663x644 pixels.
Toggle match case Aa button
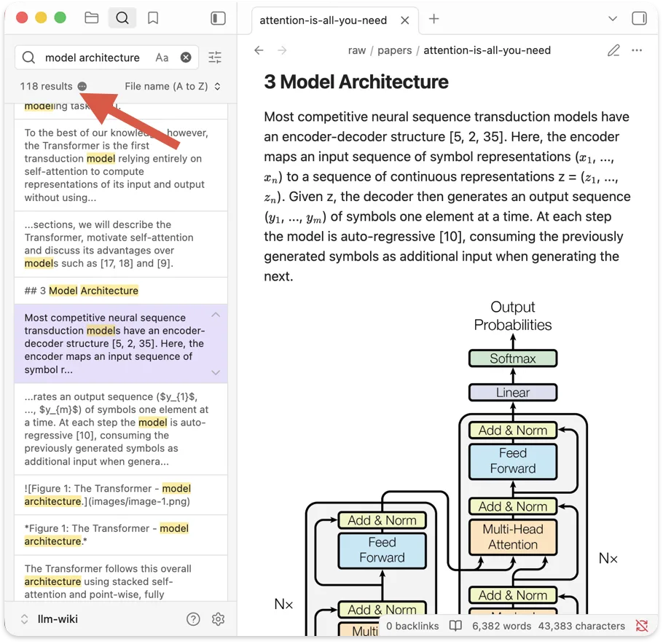pos(162,58)
